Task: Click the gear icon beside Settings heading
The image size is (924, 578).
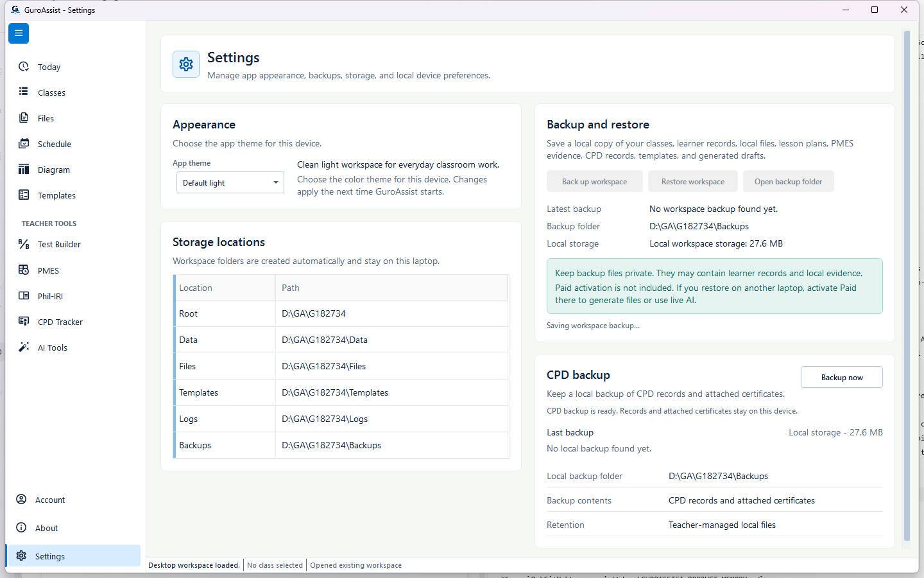Action: pos(186,64)
